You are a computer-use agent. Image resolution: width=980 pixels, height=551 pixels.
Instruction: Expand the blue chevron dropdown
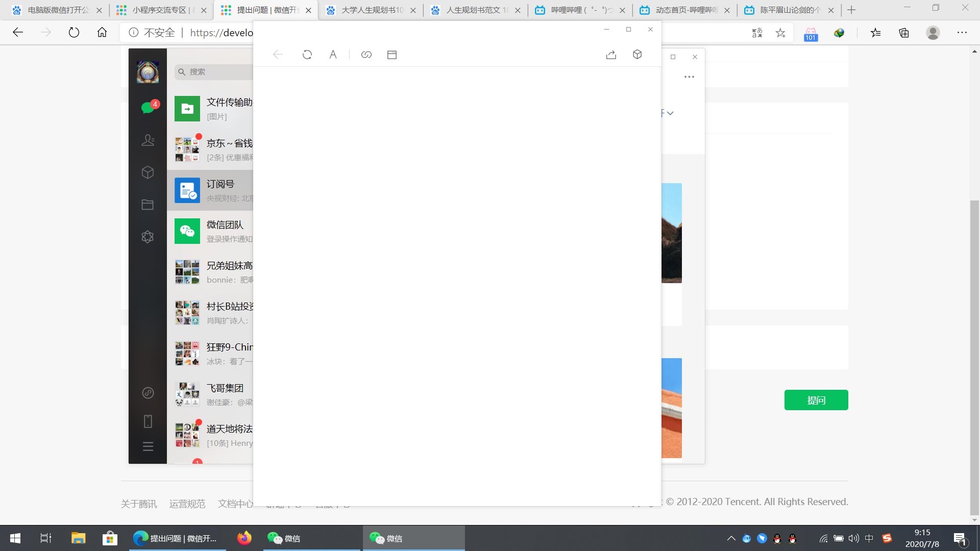click(x=670, y=113)
